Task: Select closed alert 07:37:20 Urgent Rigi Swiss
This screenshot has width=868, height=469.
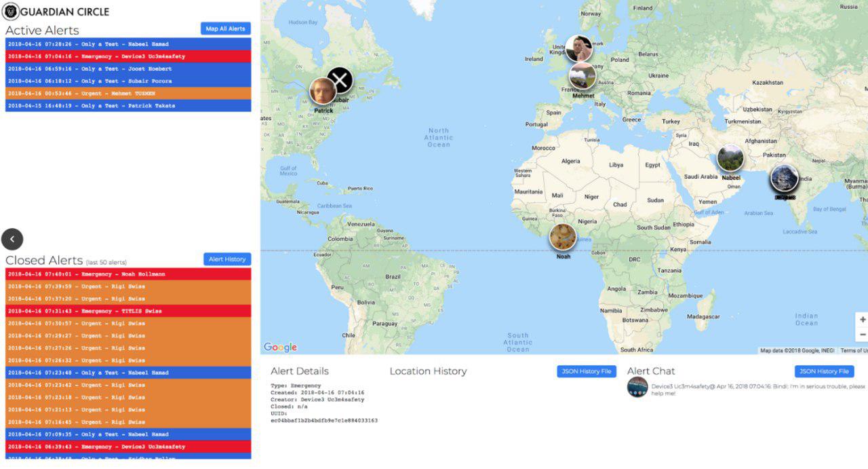Action: pyautogui.click(x=128, y=299)
